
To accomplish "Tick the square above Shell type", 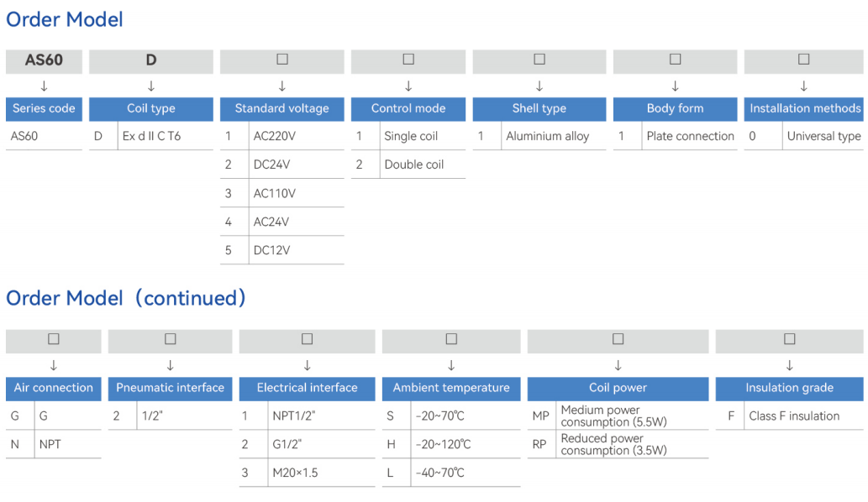I will pos(539,59).
